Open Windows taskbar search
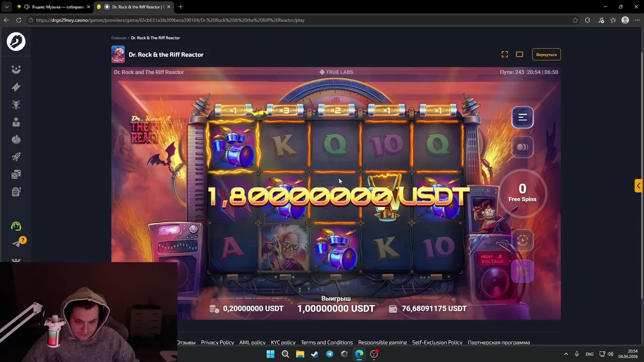644x362 pixels. [x=285, y=354]
